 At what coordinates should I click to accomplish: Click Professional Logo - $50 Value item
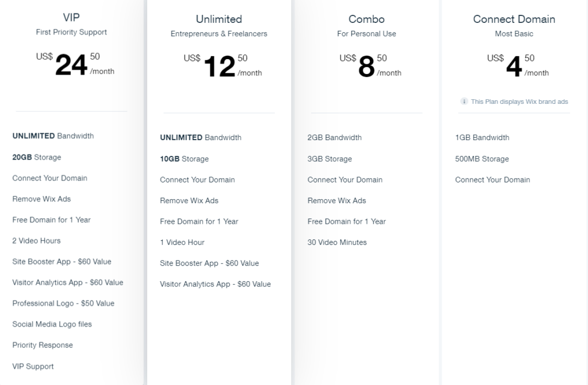[63, 303]
